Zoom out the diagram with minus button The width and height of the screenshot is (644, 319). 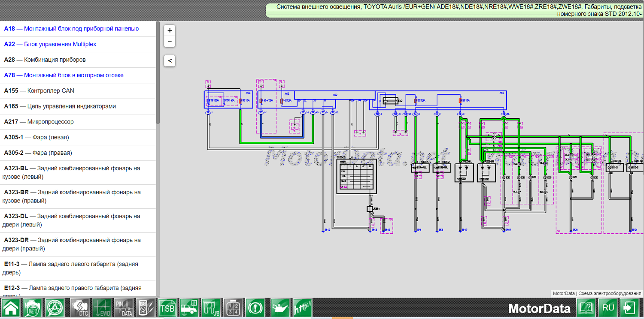[x=170, y=41]
